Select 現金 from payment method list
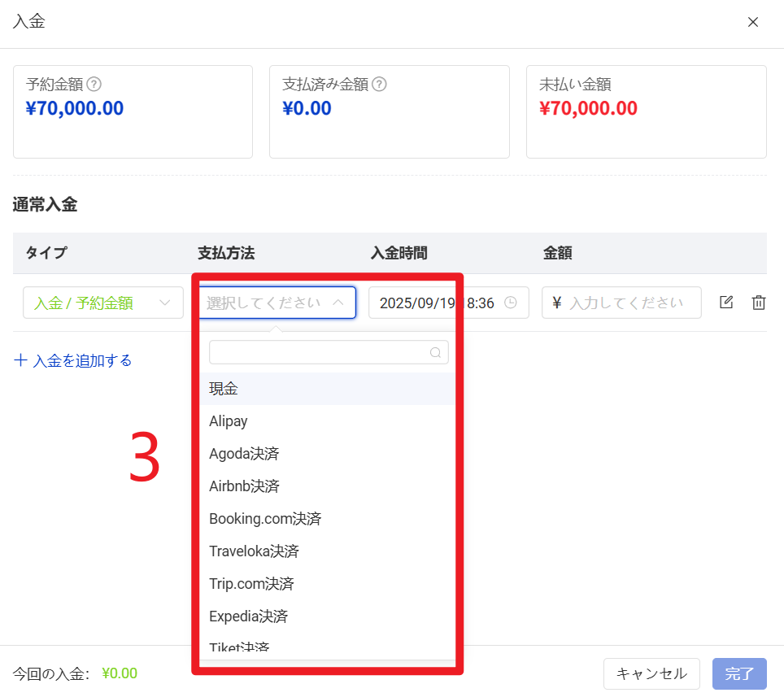Viewport: 784px width, 697px height. (x=224, y=389)
